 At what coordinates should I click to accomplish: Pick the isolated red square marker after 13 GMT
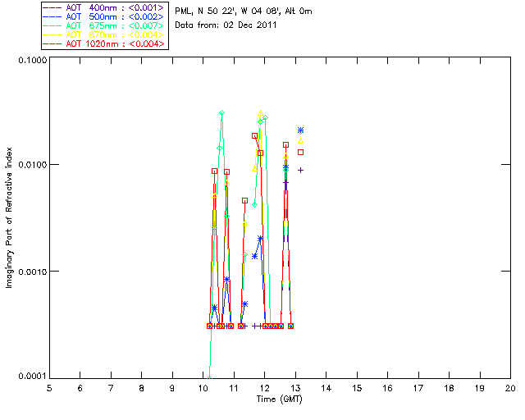[x=301, y=152]
